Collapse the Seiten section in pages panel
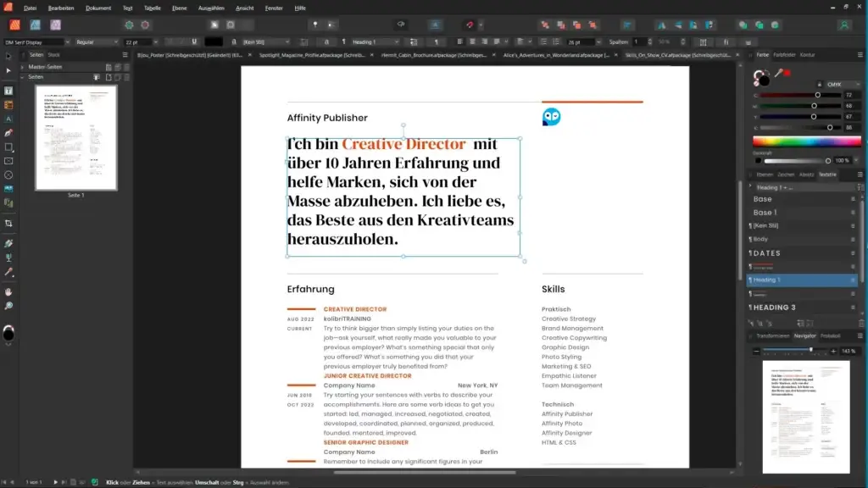The height and width of the screenshot is (488, 868). tap(22, 77)
